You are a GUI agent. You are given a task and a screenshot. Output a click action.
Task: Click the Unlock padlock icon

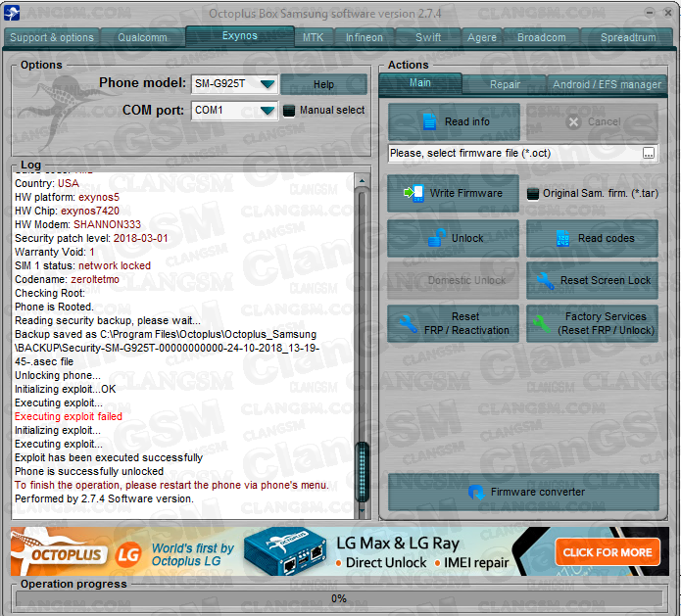point(437,238)
